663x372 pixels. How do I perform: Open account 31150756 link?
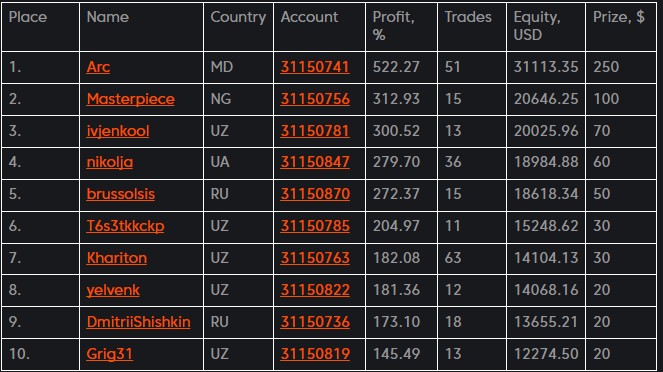click(315, 99)
